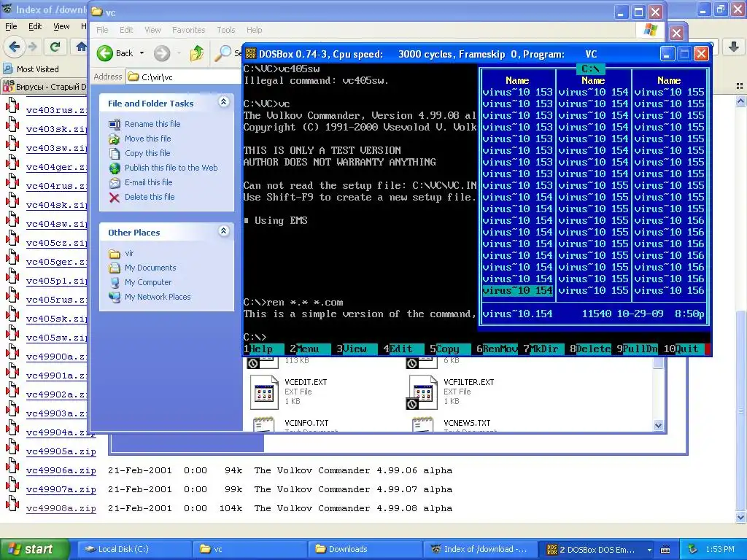Viewport: 747px width, 560px height.
Task: Switch to 'Local Disk (C:)' taskbar window
Action: pyautogui.click(x=134, y=549)
